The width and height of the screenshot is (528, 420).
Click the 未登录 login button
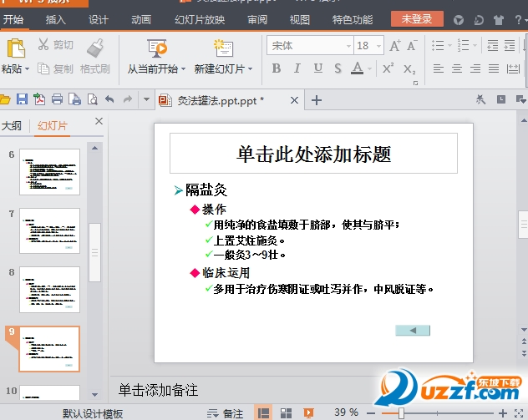tap(417, 19)
